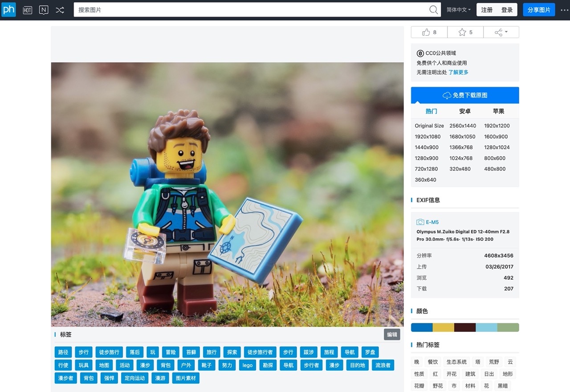Switch to the 热门 sizes tab

pyautogui.click(x=431, y=111)
